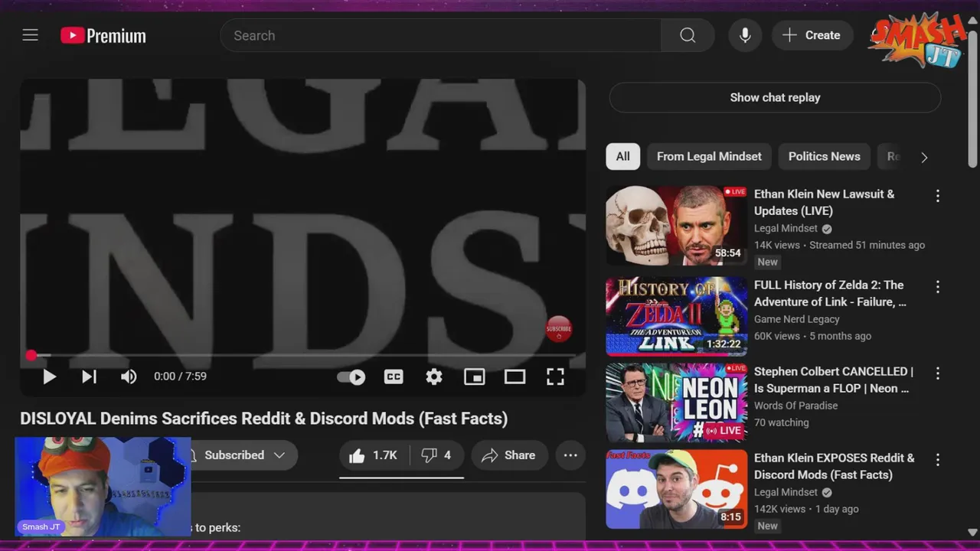
Task: Go to YouTube Premium home logo
Action: pos(103,35)
